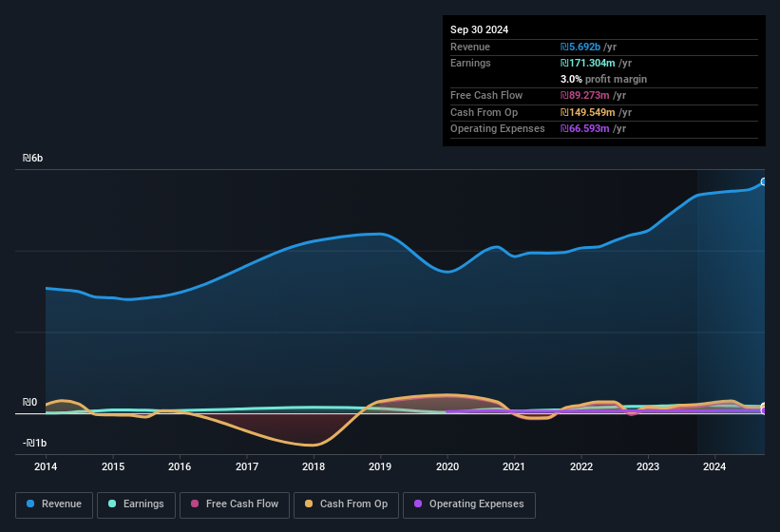The width and height of the screenshot is (780, 532).
Task: Click the 2014 x-axis label
Action: 46,466
